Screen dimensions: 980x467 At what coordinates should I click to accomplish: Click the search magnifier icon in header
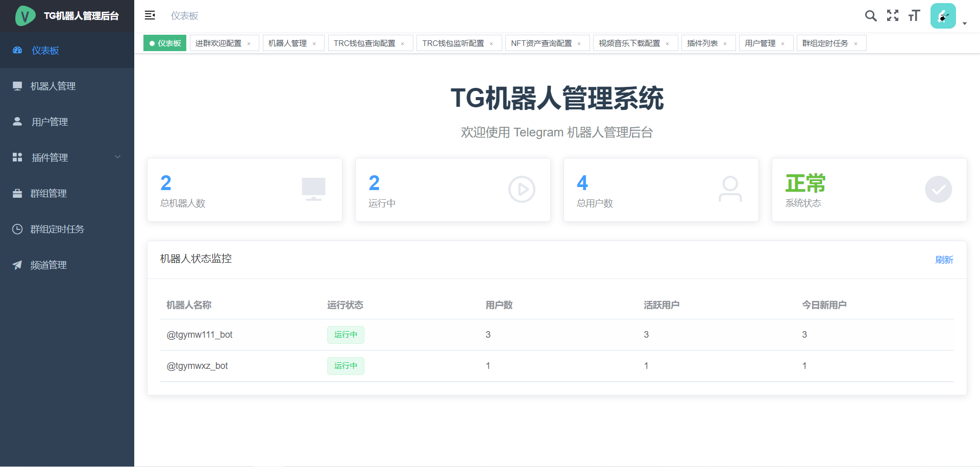coord(871,15)
